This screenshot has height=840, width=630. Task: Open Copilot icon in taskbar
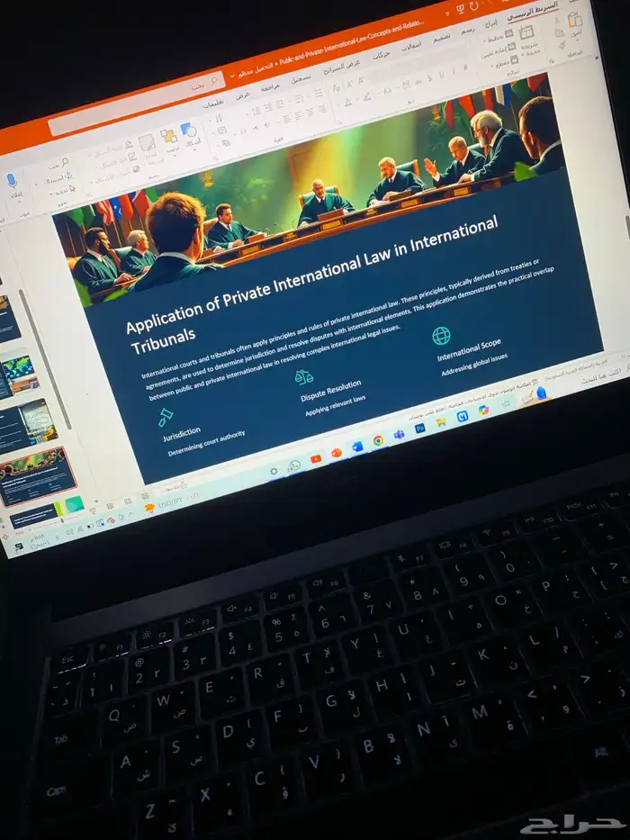pos(484,410)
